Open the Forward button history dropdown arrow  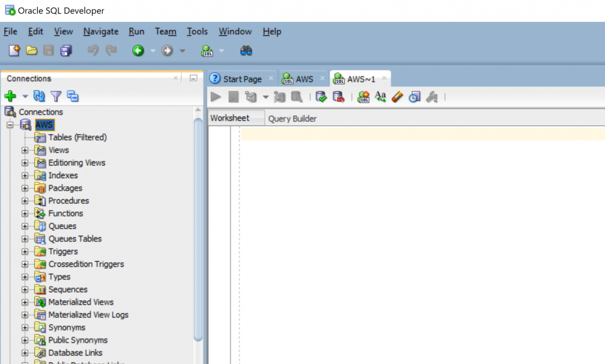[x=183, y=51]
